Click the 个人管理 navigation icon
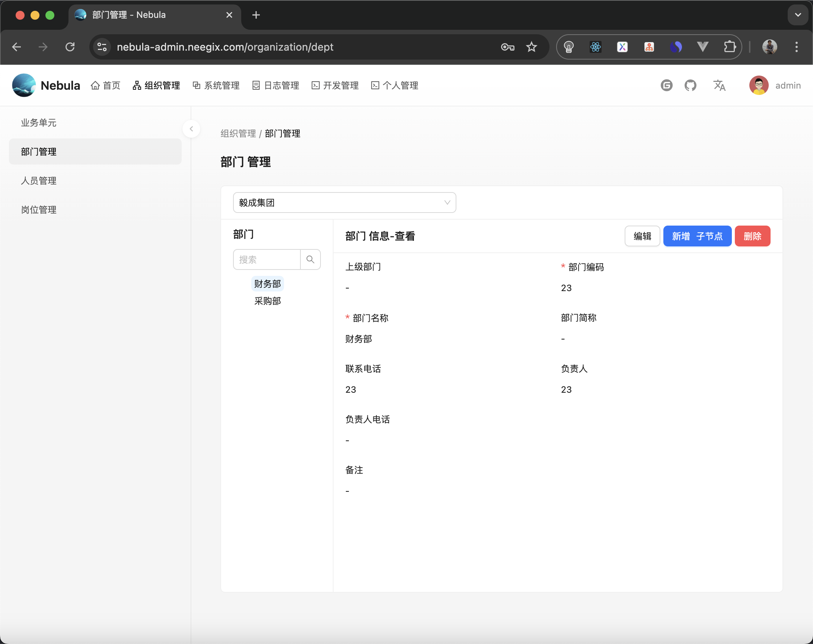The width and height of the screenshot is (813, 644). [375, 85]
